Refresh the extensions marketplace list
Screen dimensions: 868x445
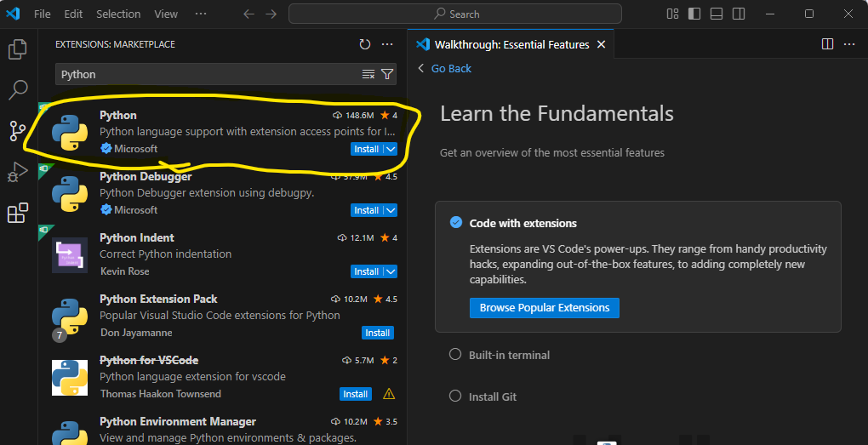[x=365, y=44]
